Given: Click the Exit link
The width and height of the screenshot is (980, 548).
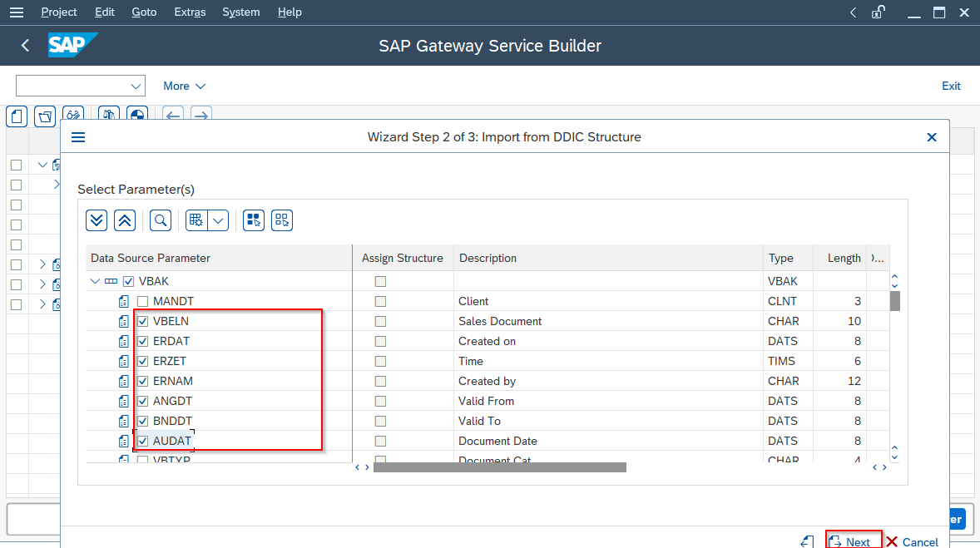Looking at the screenshot, I should (x=951, y=86).
